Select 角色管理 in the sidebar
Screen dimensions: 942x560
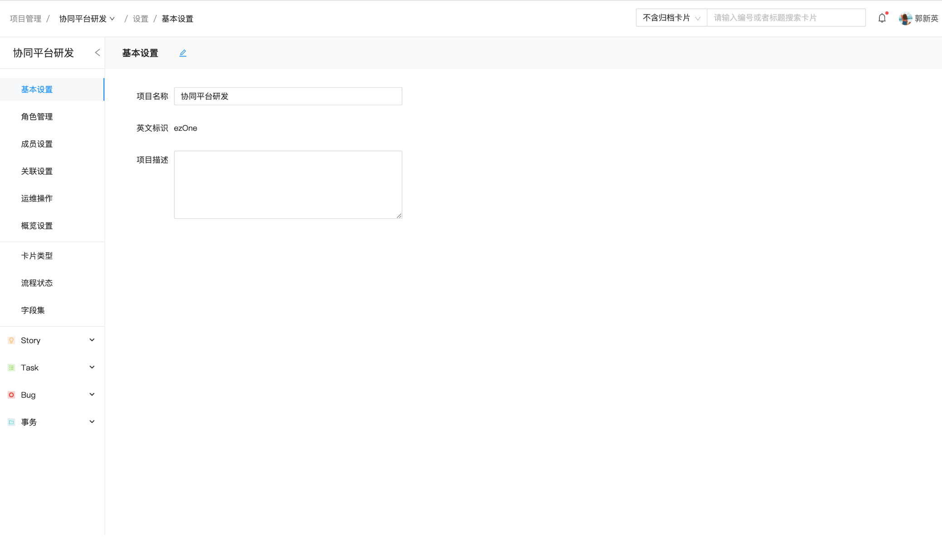tap(37, 117)
